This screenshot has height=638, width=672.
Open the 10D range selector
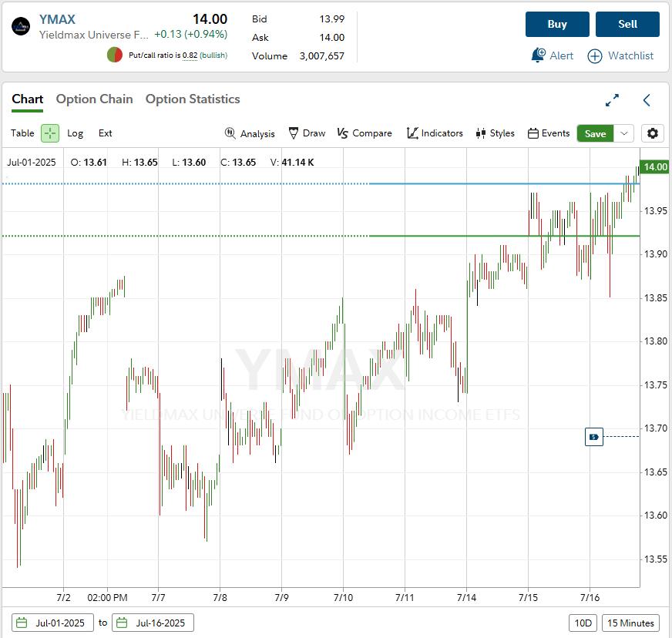583,623
